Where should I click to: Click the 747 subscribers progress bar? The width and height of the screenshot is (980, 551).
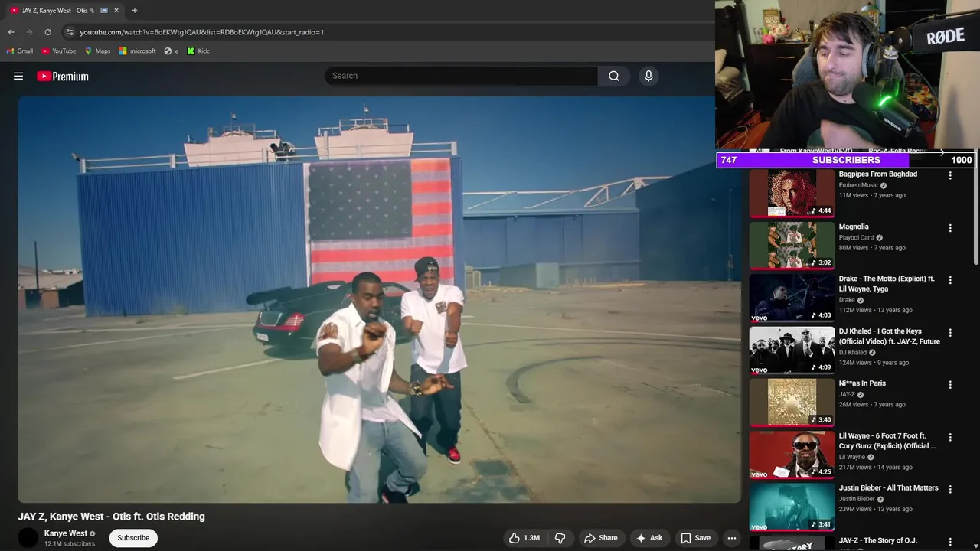(846, 160)
